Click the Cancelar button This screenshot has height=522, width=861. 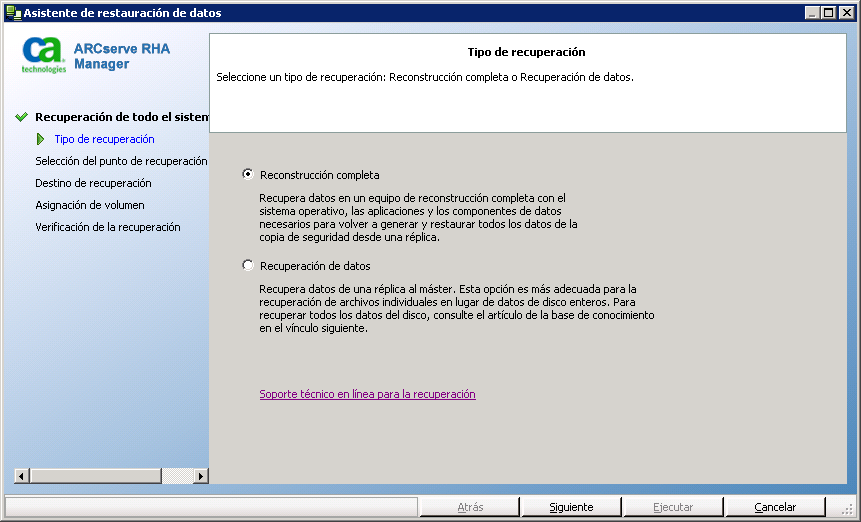point(775,507)
